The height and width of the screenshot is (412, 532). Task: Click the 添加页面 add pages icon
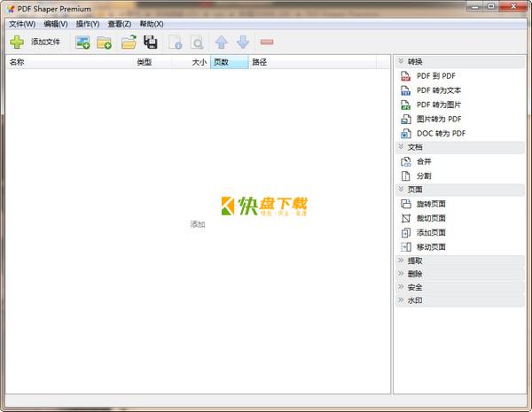point(406,233)
